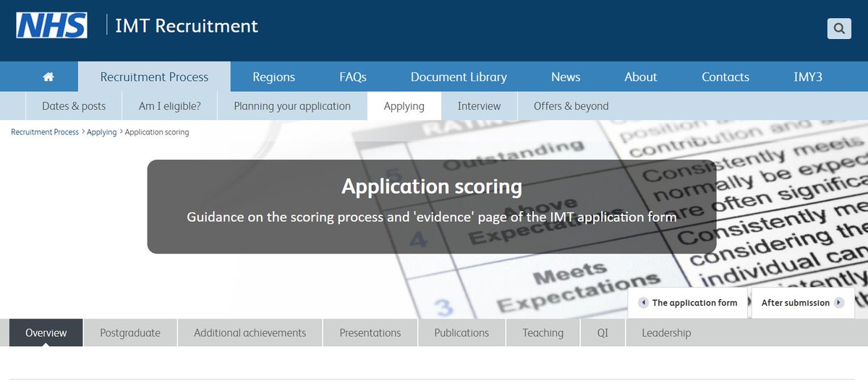Screen dimensions: 868x388
Task: Follow the Applying breadcrumb link
Action: (x=101, y=132)
